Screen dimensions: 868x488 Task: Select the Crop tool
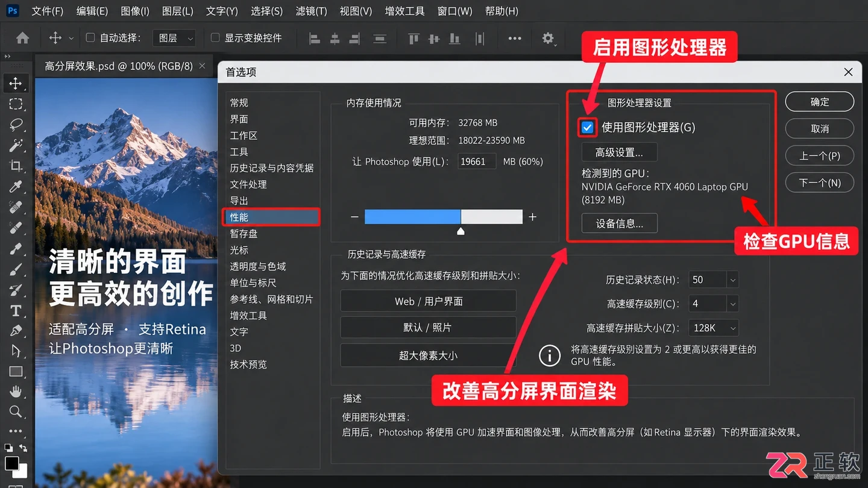[16, 166]
